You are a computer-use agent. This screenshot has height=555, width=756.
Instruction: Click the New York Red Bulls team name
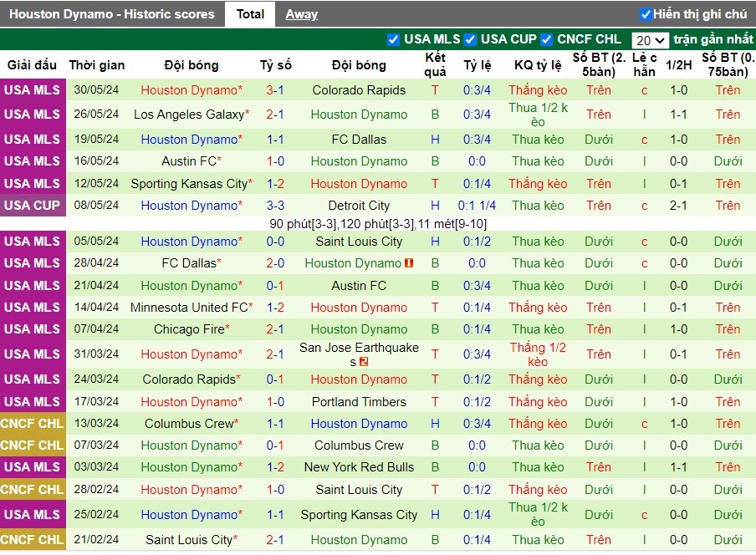point(359,467)
